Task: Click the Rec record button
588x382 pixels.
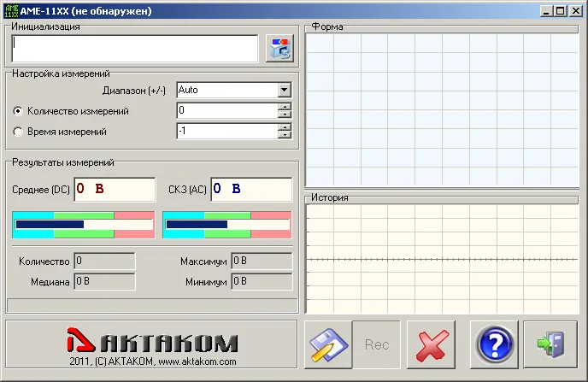Action: coord(377,344)
